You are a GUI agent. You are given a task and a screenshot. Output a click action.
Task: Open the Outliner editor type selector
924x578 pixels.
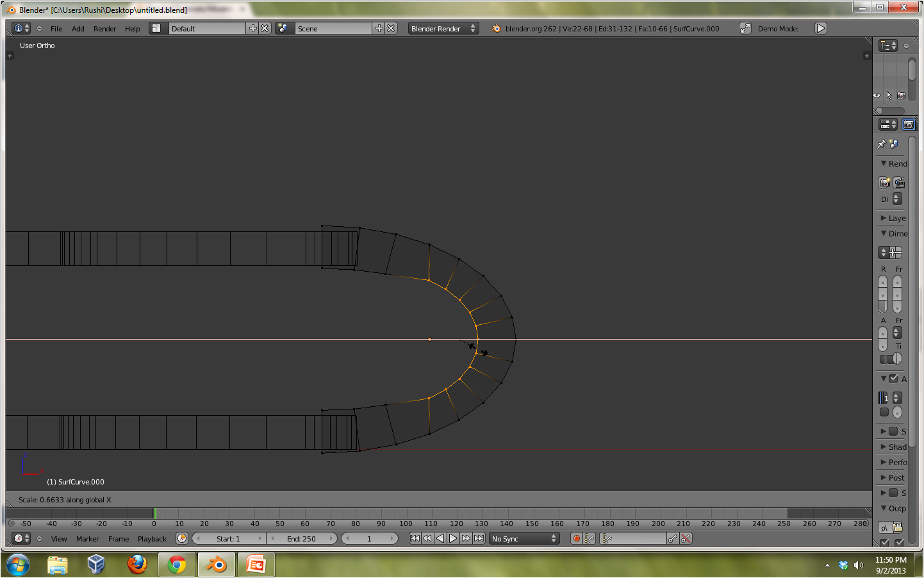pos(888,45)
